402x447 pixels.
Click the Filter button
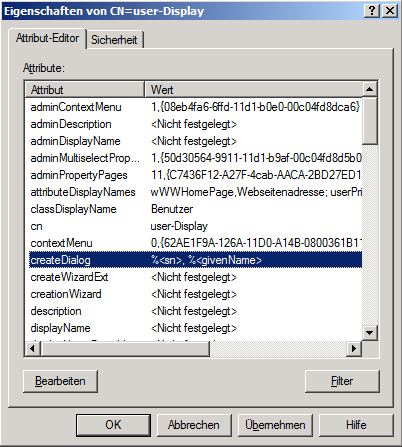point(342,381)
